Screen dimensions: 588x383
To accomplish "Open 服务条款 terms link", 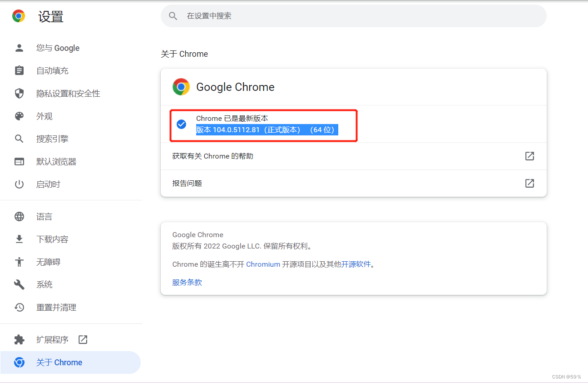I will (187, 282).
